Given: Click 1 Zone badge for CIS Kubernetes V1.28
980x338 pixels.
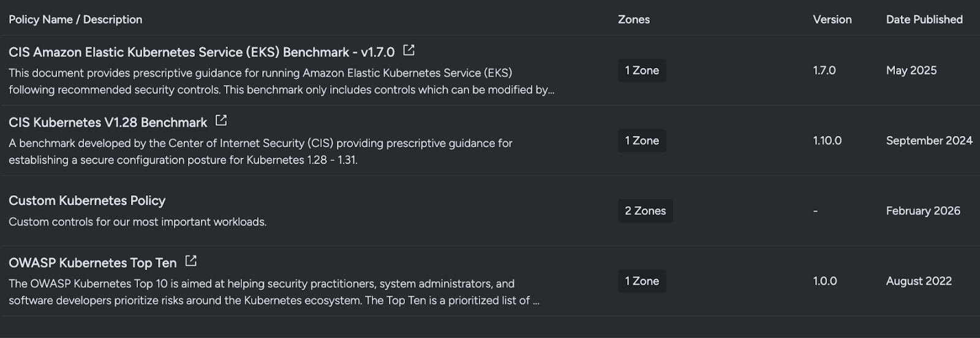Looking at the screenshot, I should tap(641, 141).
